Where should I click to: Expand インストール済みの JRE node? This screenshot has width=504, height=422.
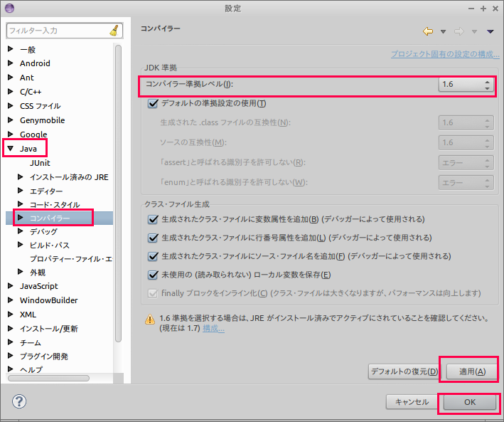(x=20, y=176)
